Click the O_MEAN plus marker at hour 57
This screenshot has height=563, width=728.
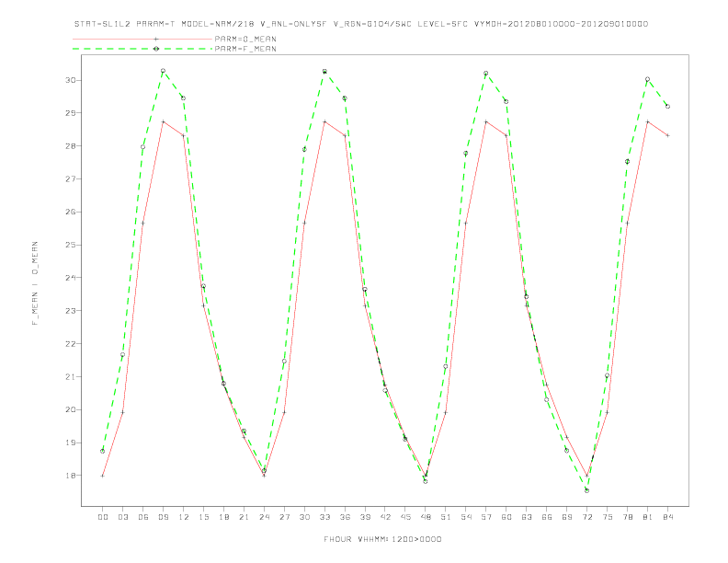point(486,121)
